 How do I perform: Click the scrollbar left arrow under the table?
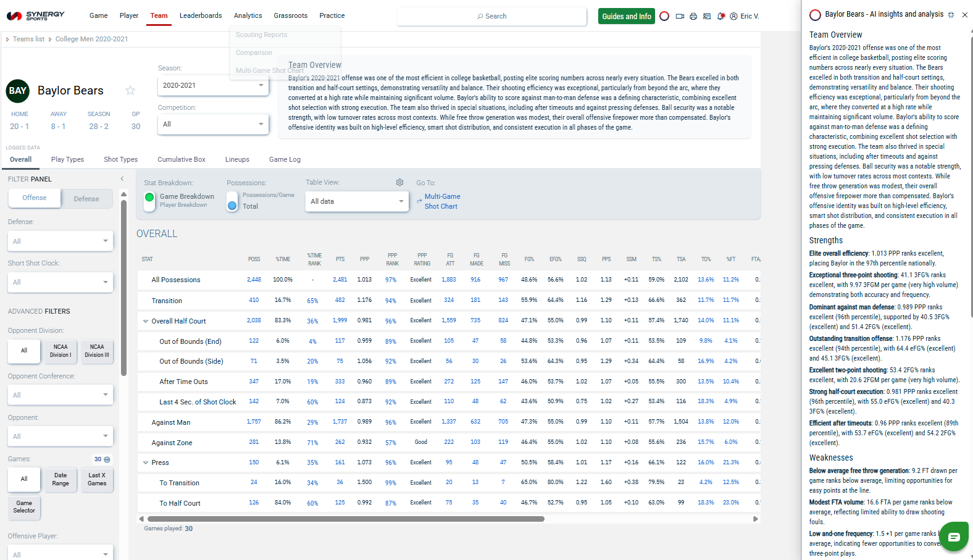tap(141, 519)
